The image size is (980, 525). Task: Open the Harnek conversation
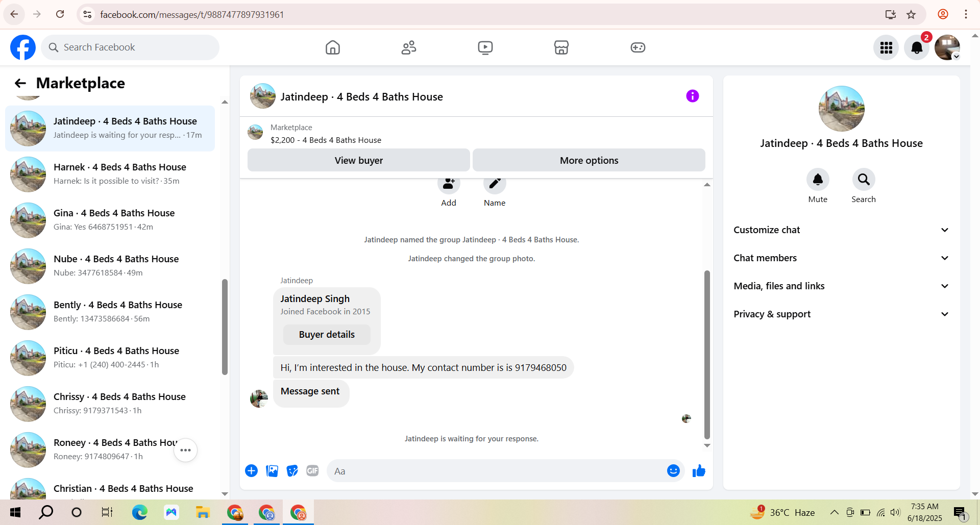tap(110, 174)
